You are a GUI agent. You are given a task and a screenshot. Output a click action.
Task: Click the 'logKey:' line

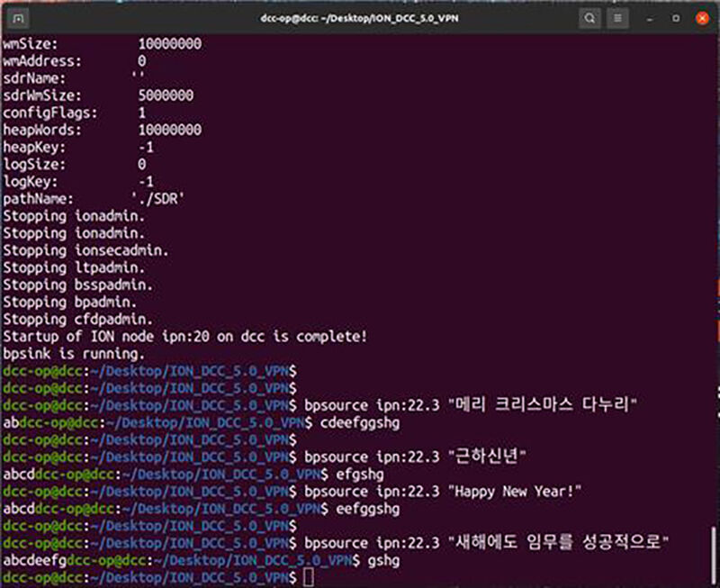pyautogui.click(x=78, y=182)
